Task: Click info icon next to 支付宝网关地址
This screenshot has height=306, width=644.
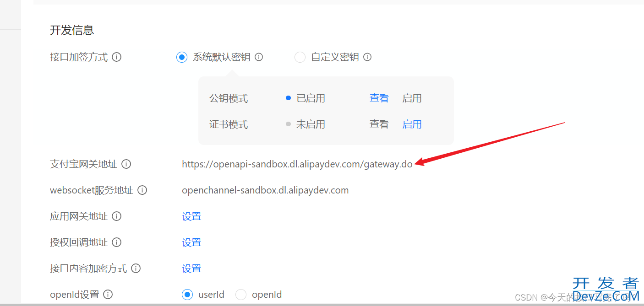Action: pos(126,164)
